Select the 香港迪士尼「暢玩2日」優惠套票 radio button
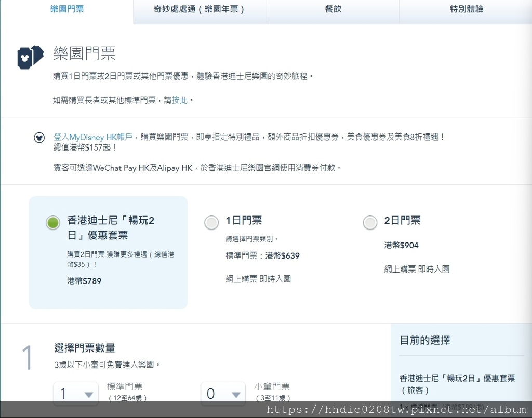Screen dimensions: 532x418 tap(53, 222)
